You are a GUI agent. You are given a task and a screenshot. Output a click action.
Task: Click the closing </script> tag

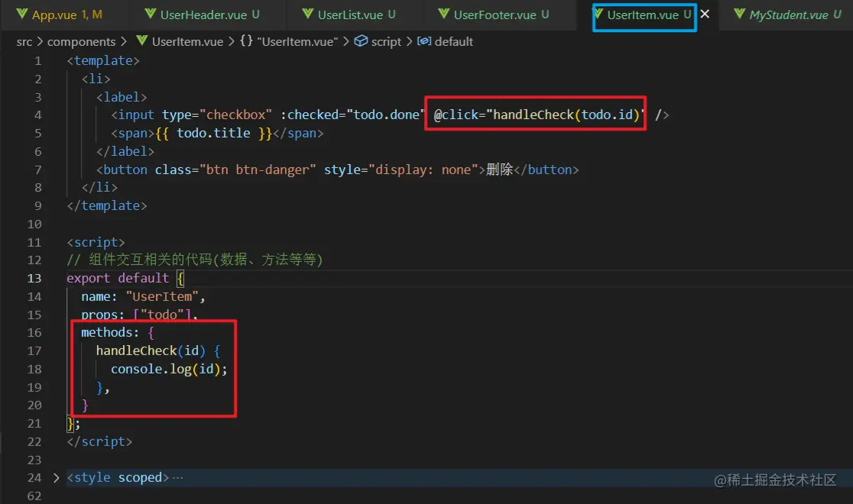[99, 441]
